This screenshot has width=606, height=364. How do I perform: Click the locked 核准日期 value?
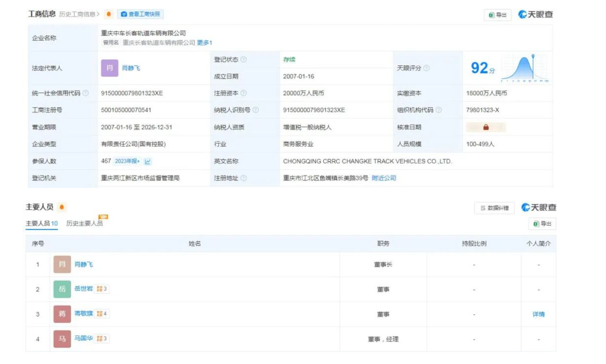[486, 127]
